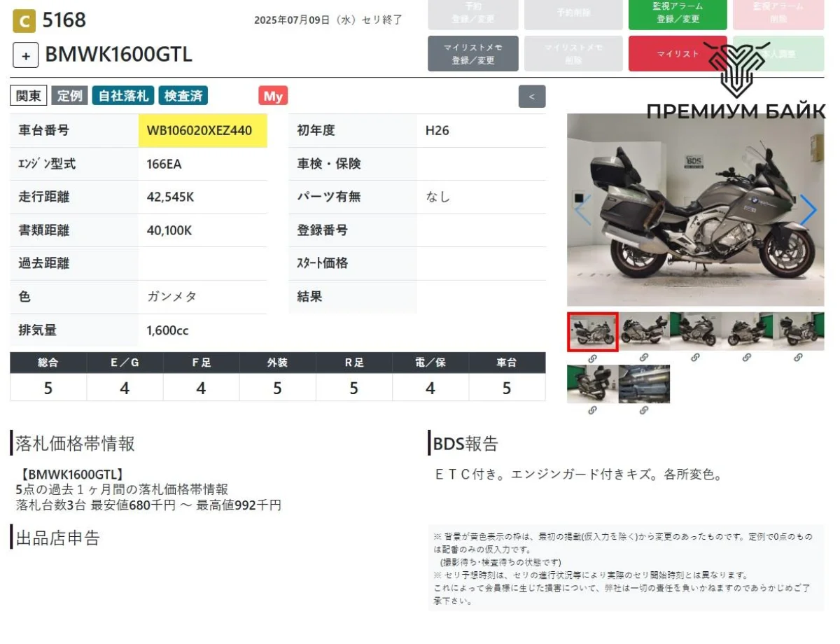Go to previous photo with left arrow
Image resolution: width=840 pixels, height=644 pixels.
582,210
